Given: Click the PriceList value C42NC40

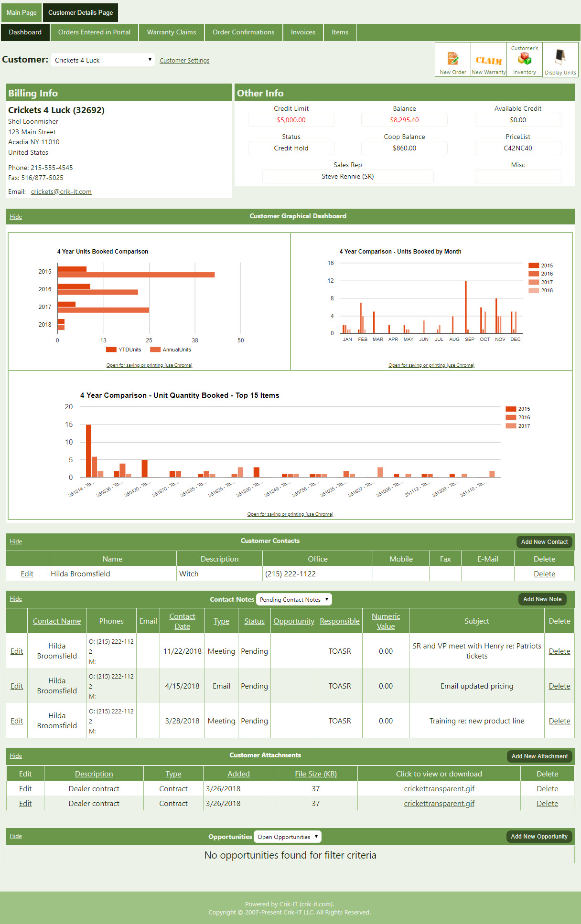Looking at the screenshot, I should 518,148.
